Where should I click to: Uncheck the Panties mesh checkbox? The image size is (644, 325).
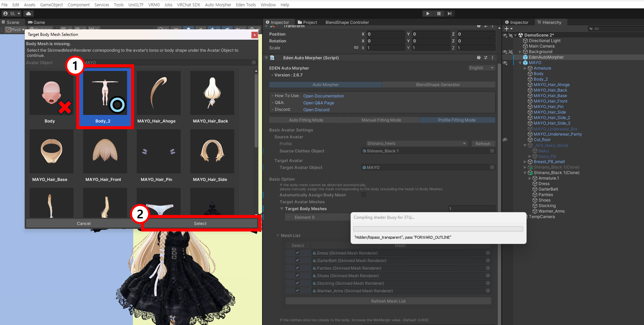(x=297, y=268)
